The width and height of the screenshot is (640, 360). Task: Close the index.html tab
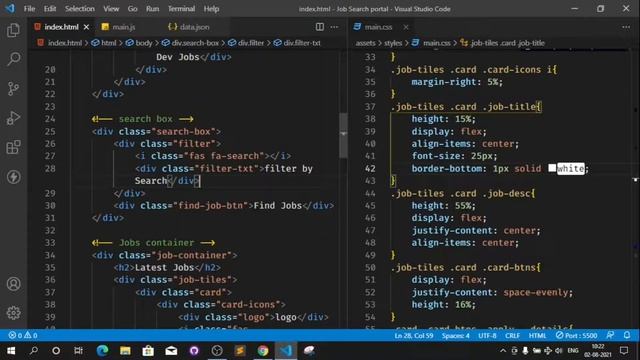(x=86, y=27)
